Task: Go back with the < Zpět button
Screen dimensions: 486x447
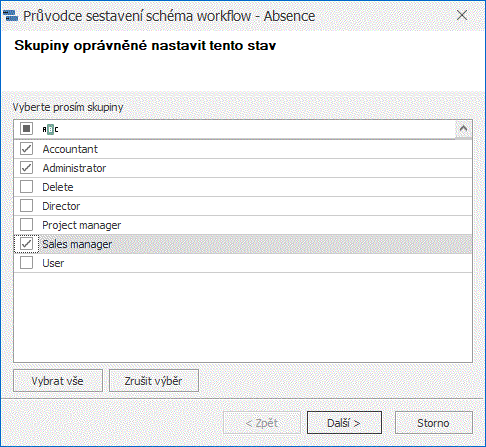Action: pos(262,423)
